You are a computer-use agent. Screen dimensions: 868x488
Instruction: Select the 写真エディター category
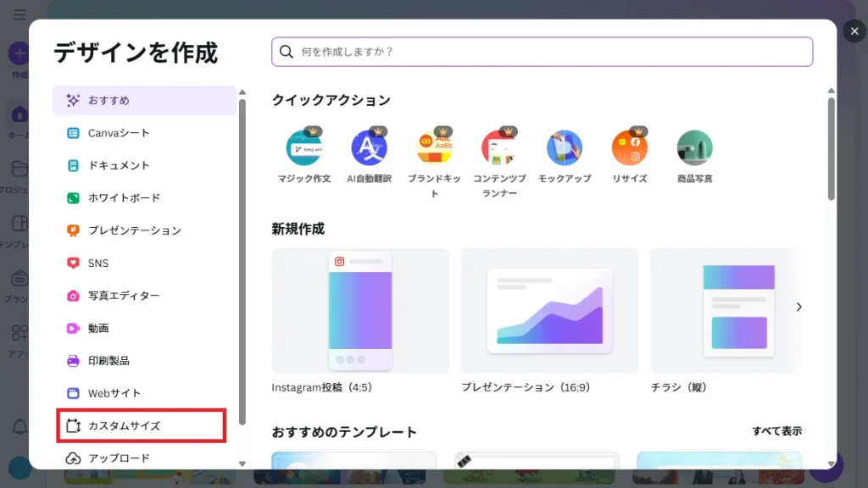click(144, 296)
